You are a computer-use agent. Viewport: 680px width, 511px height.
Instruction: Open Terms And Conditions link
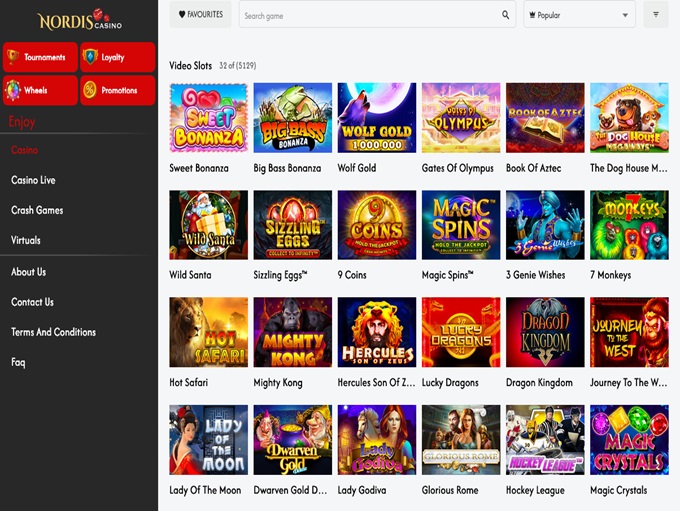(x=53, y=332)
